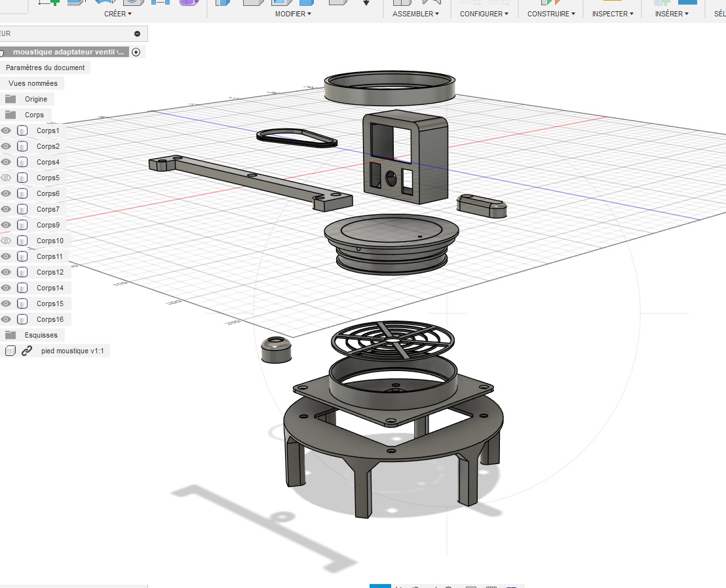The height and width of the screenshot is (588, 726).
Task: Click the body icon next to Corps12
Action: 22,272
